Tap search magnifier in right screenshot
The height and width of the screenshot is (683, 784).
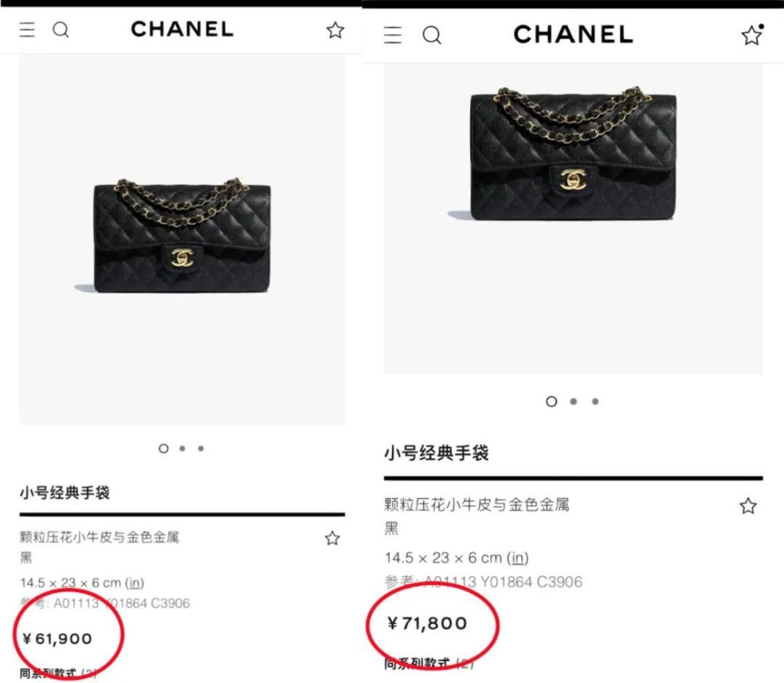point(432,35)
